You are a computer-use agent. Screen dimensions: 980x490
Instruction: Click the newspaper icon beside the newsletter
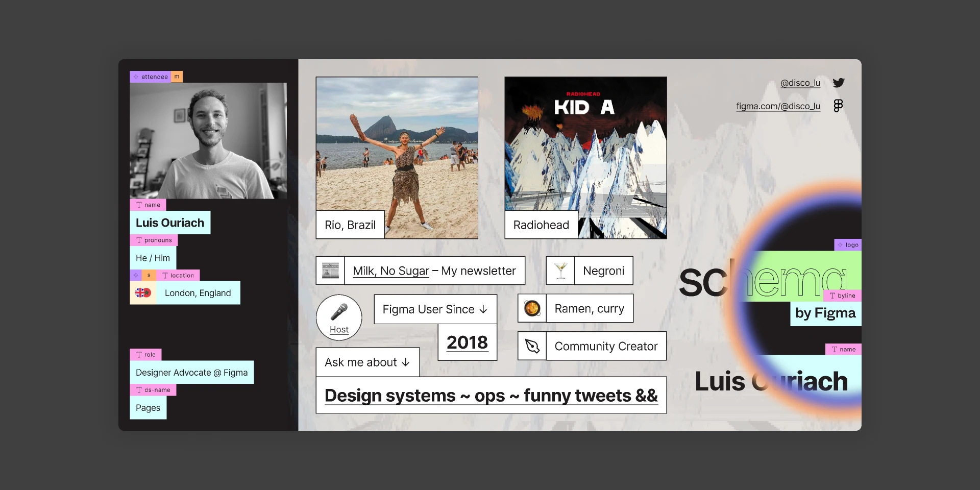(x=330, y=271)
